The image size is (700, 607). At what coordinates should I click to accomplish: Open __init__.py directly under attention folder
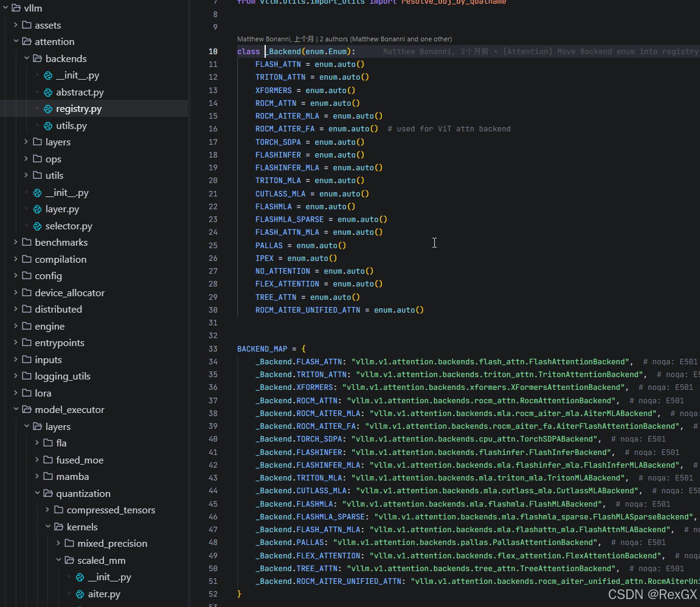[67, 192]
